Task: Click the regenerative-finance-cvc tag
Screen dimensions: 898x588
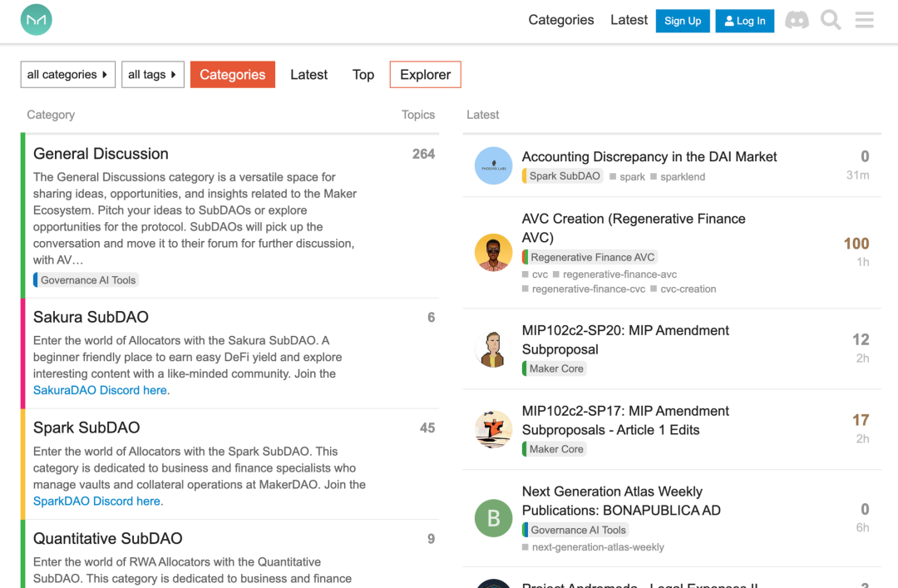Action: (584, 289)
